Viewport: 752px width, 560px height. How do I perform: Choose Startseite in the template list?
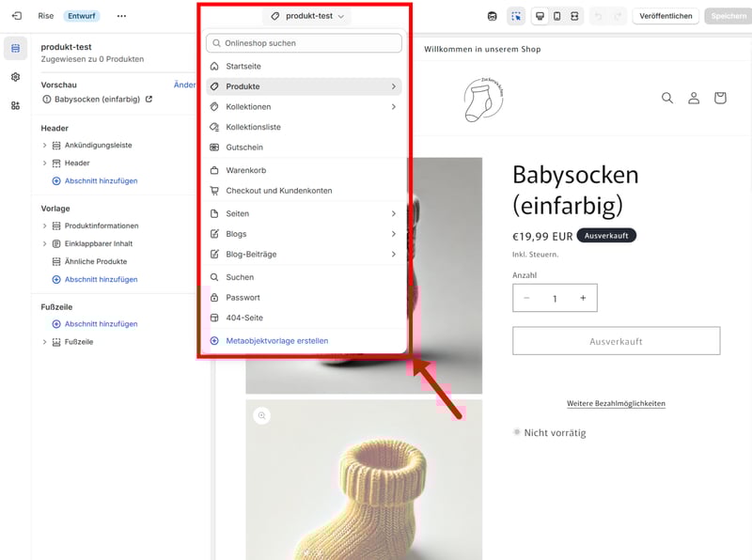coord(243,66)
